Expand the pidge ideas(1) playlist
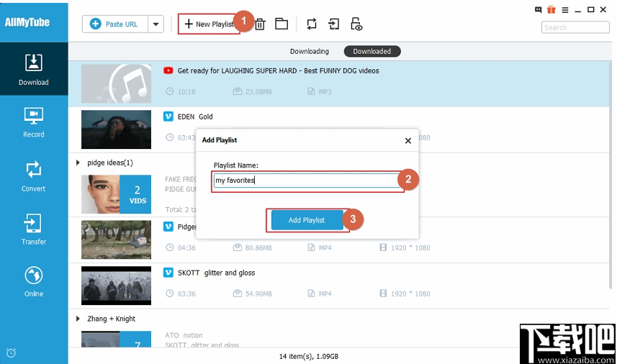The image size is (617, 364). pyautogui.click(x=78, y=163)
